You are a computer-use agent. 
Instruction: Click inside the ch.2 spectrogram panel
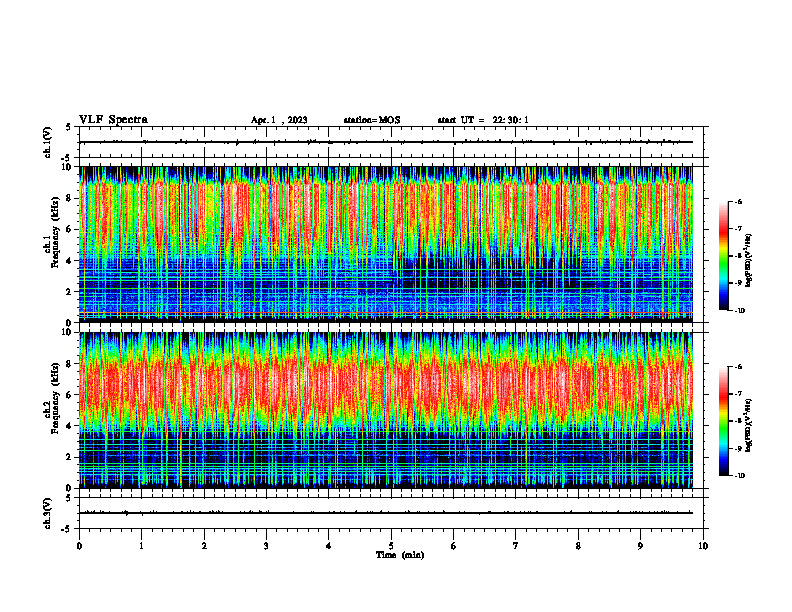[x=386, y=410]
